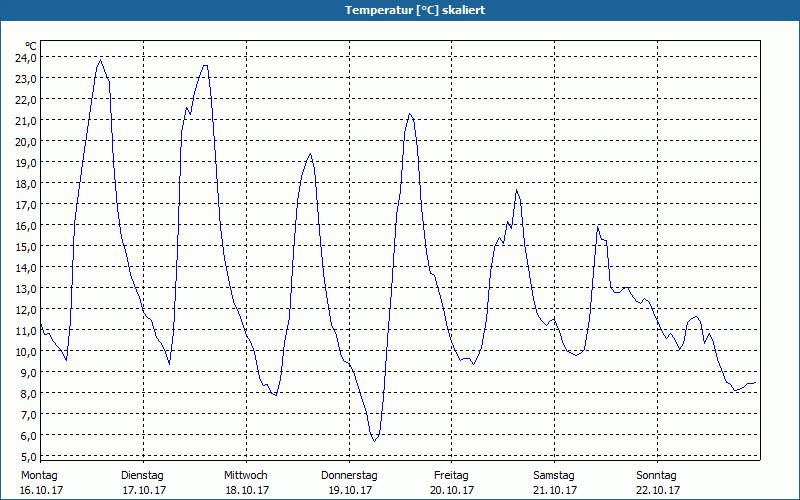The width and height of the screenshot is (800, 500).
Task: Click the 22,0 axis value
Action: click(x=26, y=99)
